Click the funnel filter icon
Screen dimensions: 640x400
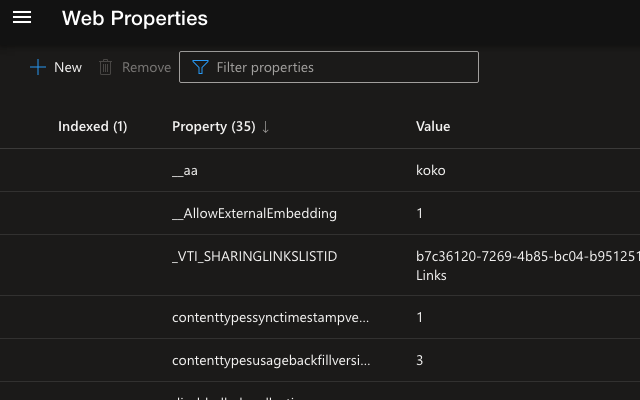[x=200, y=67]
